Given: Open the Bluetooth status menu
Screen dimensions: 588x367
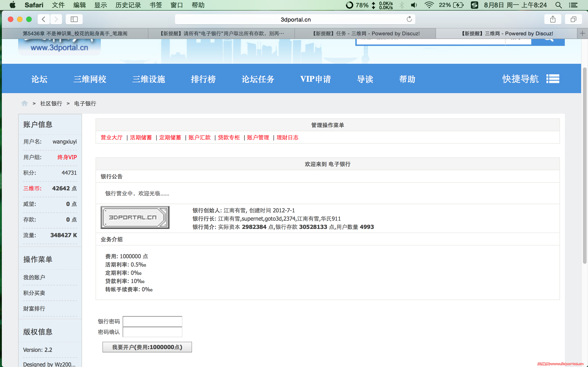Looking at the screenshot, I should (x=402, y=5).
